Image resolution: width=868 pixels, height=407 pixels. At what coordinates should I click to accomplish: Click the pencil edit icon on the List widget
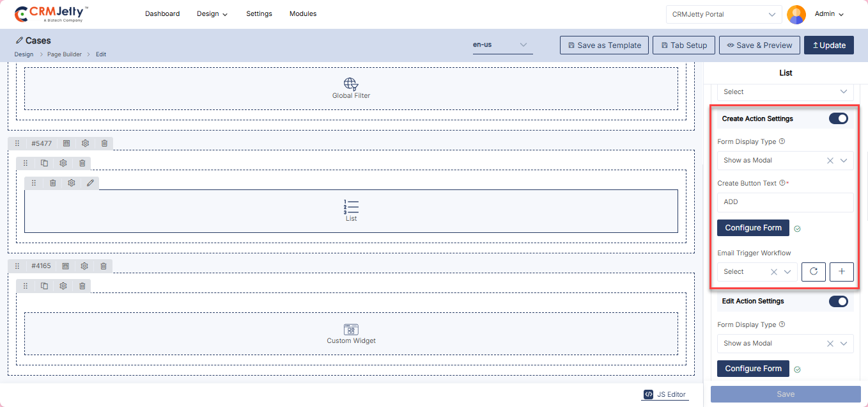coord(90,183)
